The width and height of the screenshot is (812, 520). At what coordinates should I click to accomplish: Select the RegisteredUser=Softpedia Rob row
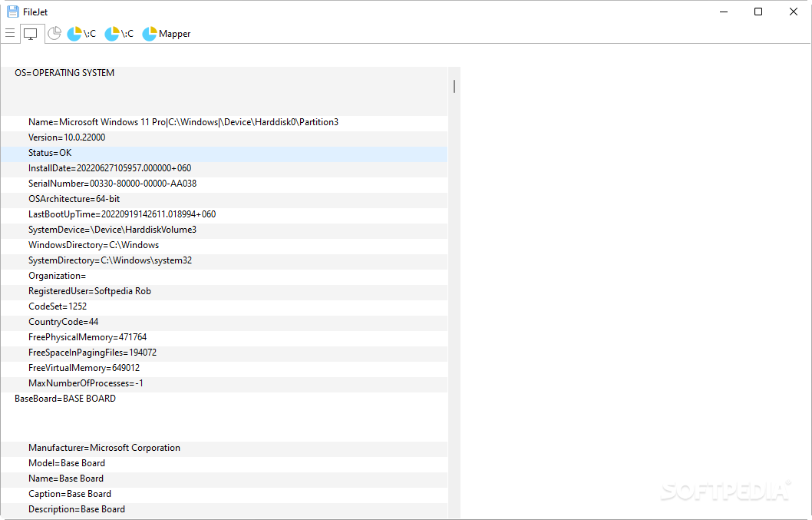pyautogui.click(x=224, y=292)
